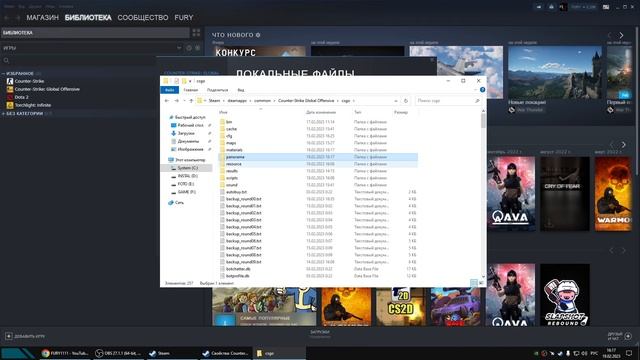Select the cfg folder

coord(318,136)
